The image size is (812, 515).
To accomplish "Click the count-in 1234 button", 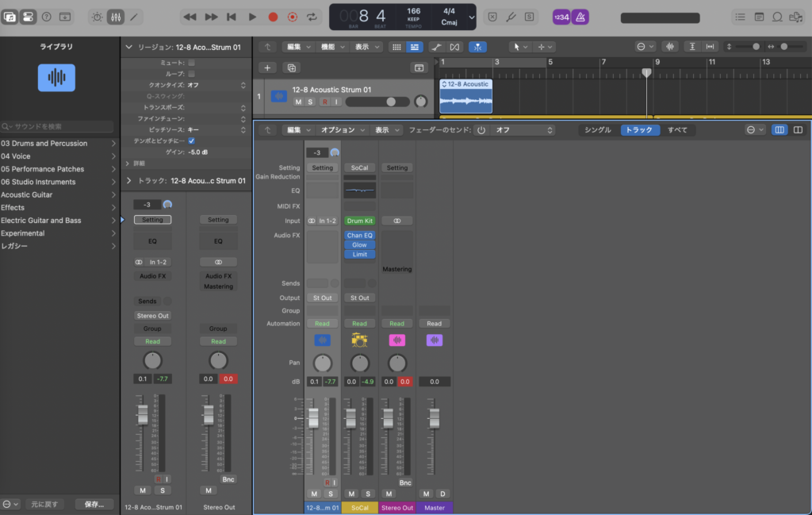I will 561,17.
